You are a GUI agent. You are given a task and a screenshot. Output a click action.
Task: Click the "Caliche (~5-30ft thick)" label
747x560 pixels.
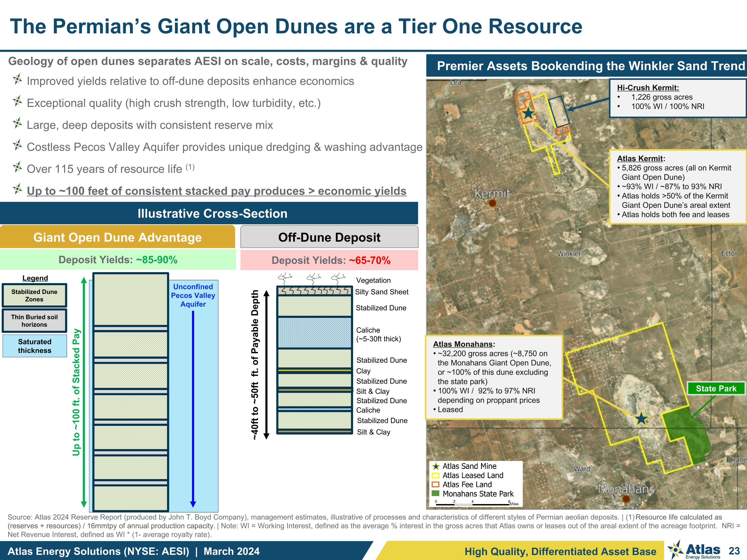378,335
